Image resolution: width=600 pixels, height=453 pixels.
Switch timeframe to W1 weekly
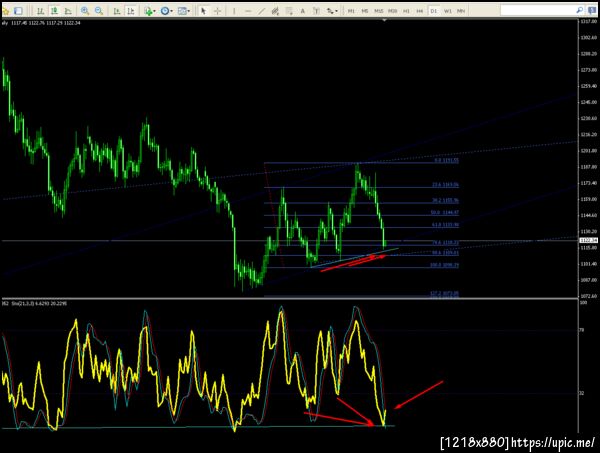[447, 11]
